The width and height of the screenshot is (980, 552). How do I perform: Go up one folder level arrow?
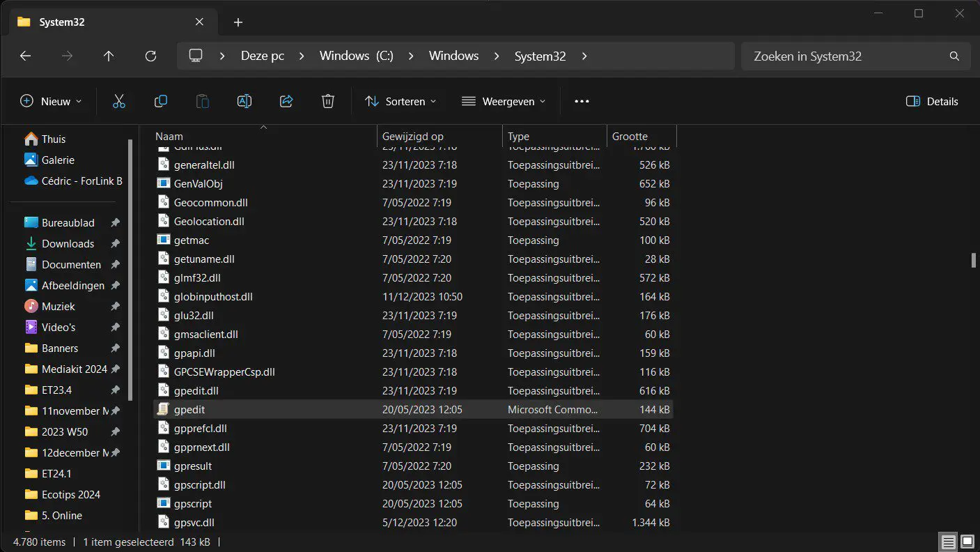pyautogui.click(x=109, y=56)
